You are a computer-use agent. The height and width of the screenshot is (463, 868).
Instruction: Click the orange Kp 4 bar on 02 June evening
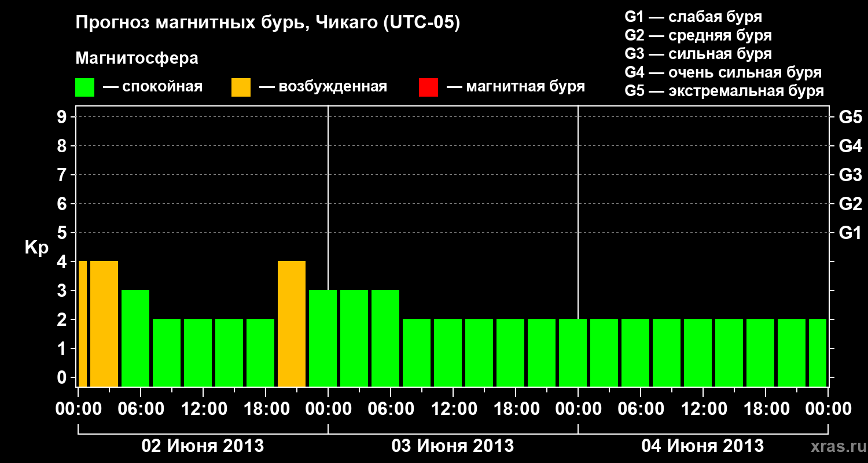292,324
